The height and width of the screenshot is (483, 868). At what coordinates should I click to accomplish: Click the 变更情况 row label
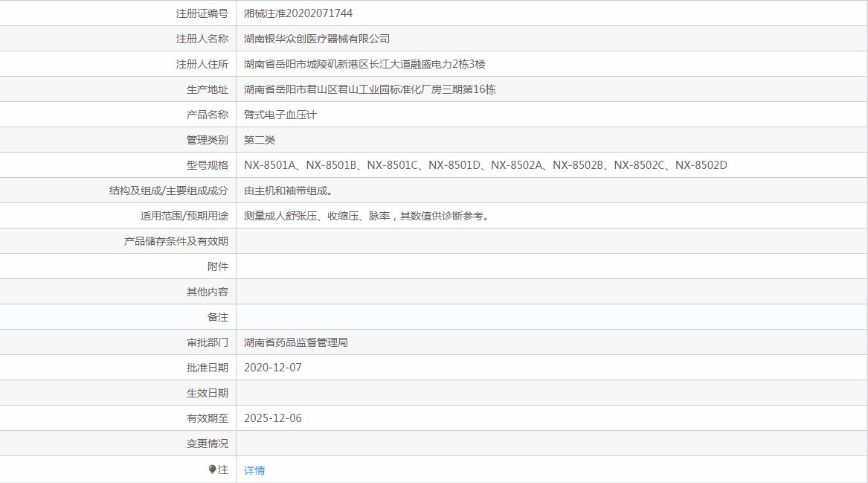coord(208,444)
